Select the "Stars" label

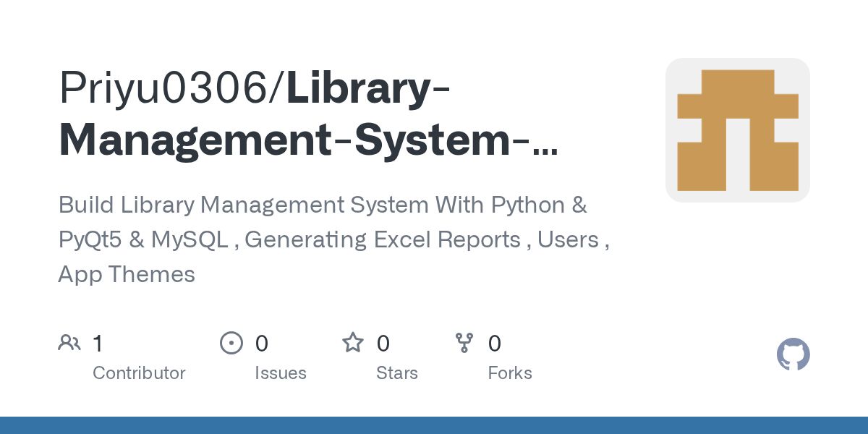click(397, 373)
